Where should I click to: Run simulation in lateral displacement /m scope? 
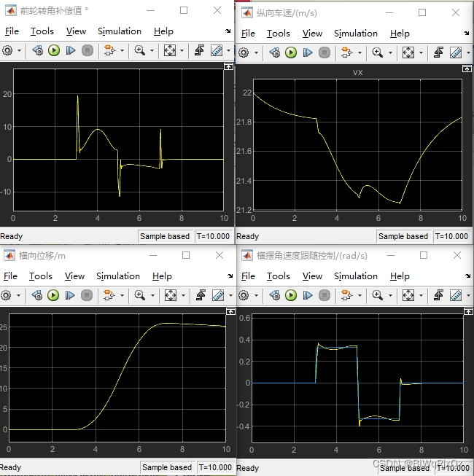(x=53, y=295)
